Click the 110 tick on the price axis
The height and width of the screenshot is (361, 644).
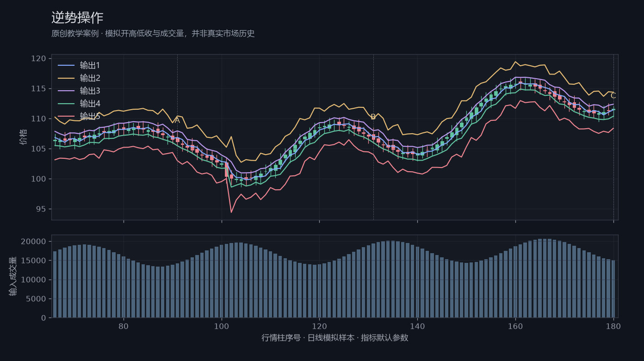[38, 118]
